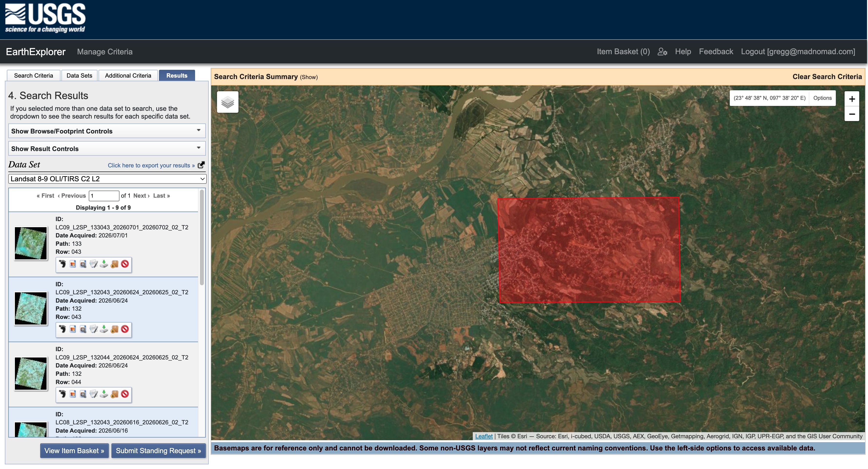This screenshot has width=868, height=469.
Task: Zoom in on the map
Action: pos(852,99)
